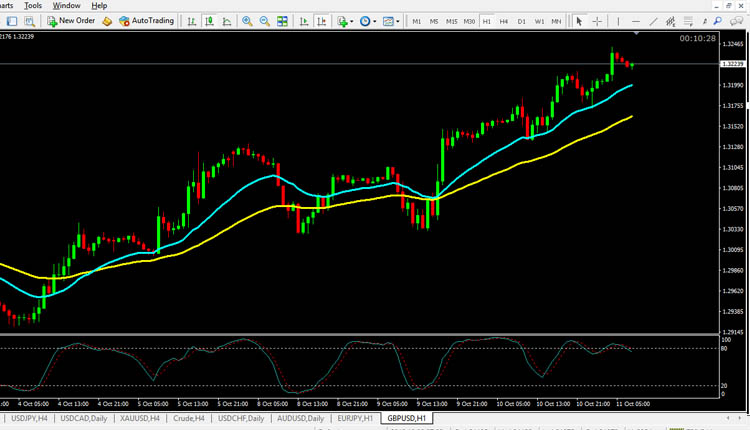The width and height of the screenshot is (750, 430).
Task: Open the search magnifier in the toolbar
Action: [x=717, y=21]
